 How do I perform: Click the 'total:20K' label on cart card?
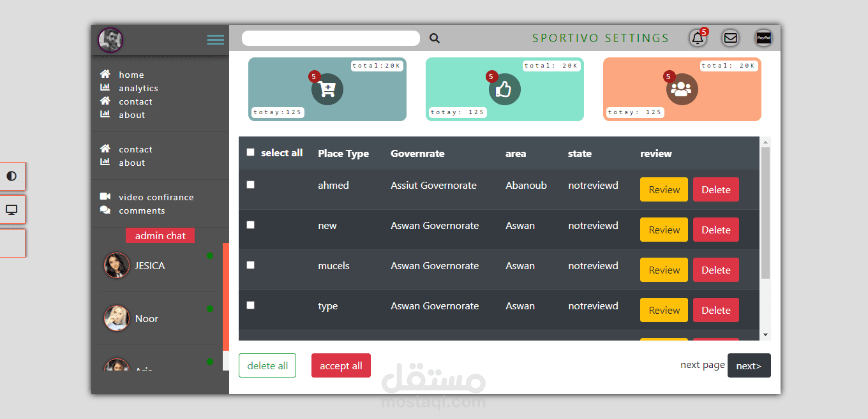377,66
